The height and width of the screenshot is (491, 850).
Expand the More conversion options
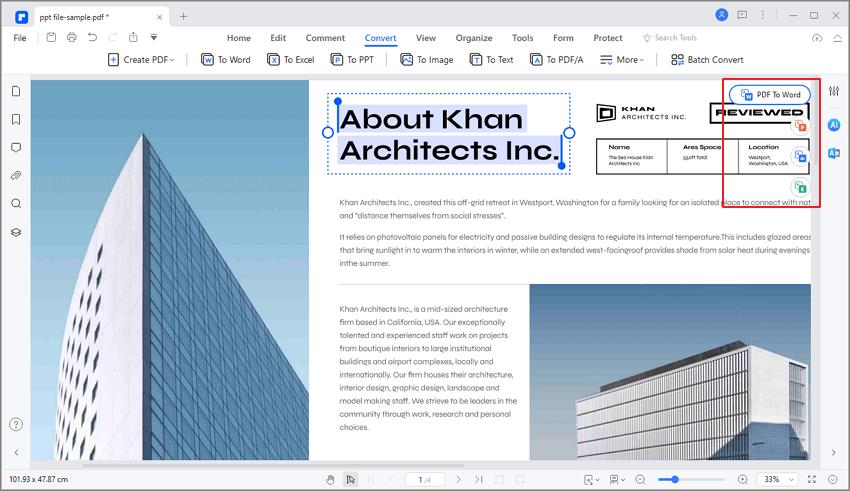(622, 60)
